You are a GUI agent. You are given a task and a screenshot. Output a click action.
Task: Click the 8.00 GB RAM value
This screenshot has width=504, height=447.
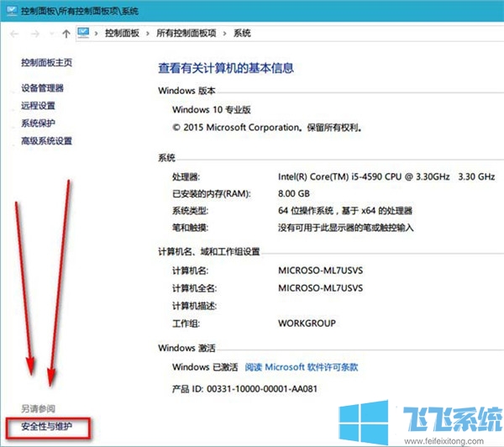point(294,194)
